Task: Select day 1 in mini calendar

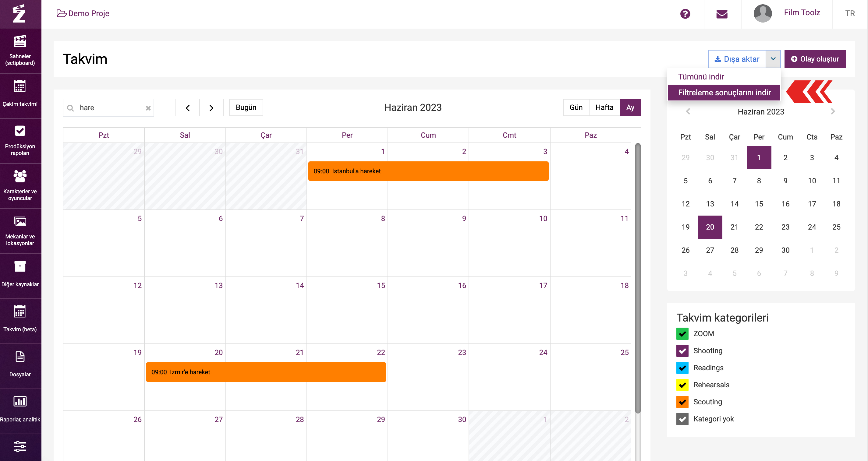Action: [759, 158]
